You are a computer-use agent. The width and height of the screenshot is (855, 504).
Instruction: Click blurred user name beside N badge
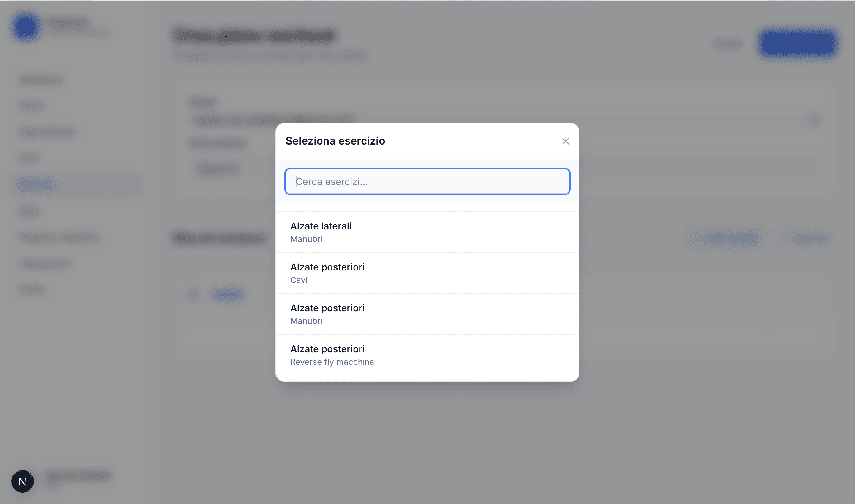pos(78,476)
